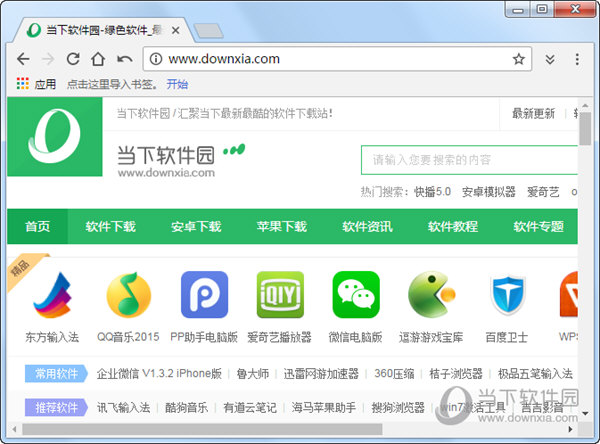Viewport: 600px width, 444px height.
Task: Open the 搜狗浏览器 link
Action: click(x=398, y=408)
